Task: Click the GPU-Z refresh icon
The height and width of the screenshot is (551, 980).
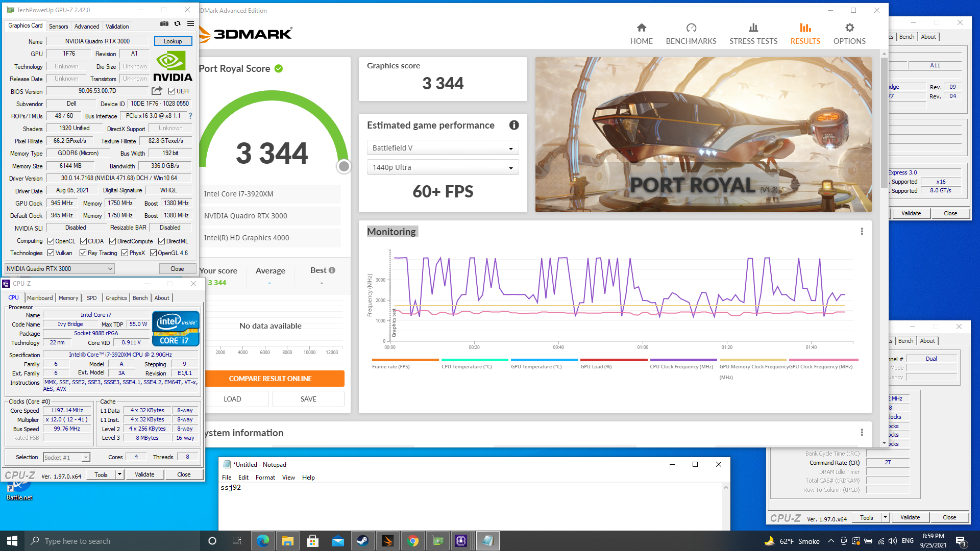Action: [177, 23]
